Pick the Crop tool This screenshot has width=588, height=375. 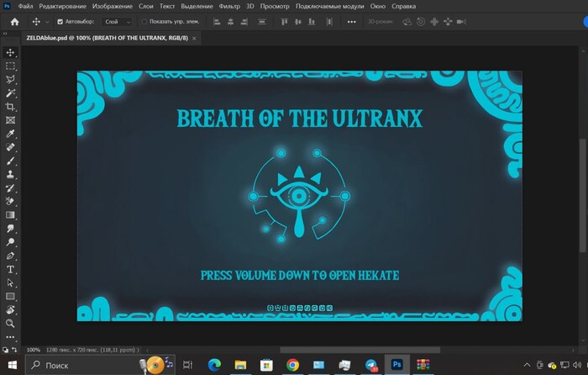pos(11,107)
